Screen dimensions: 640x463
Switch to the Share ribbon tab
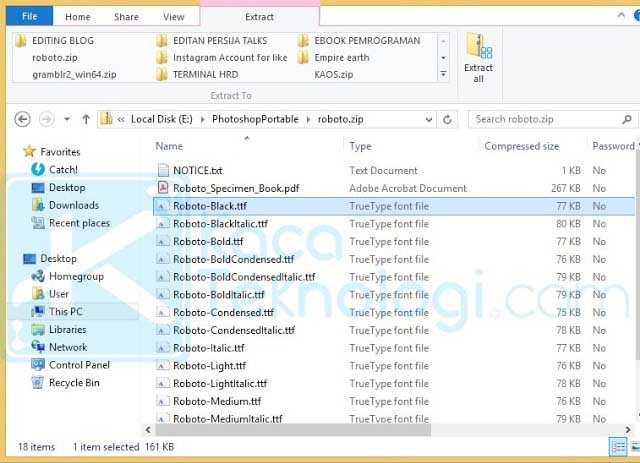coord(126,17)
